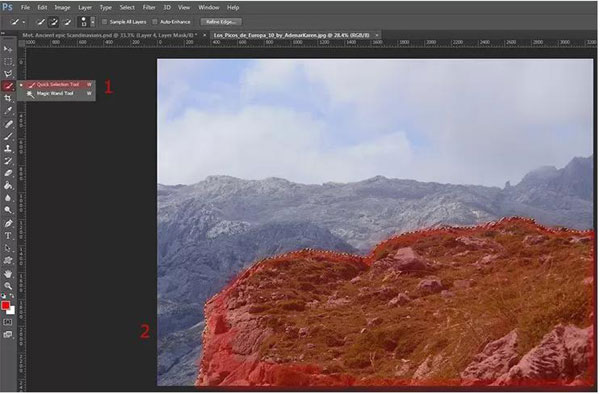600x394 pixels.
Task: Choose Subtract from Selection mode
Action: (67, 22)
